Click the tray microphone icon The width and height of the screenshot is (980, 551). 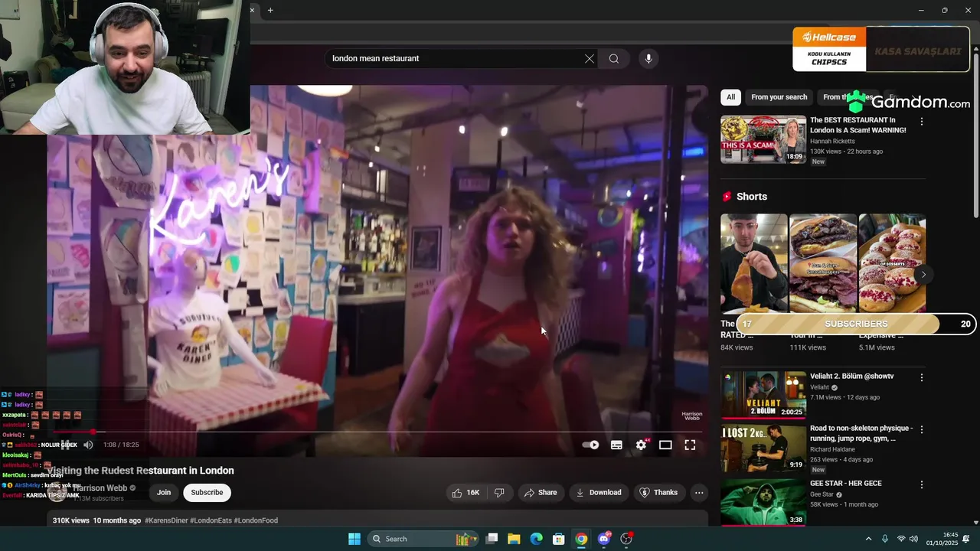885,539
